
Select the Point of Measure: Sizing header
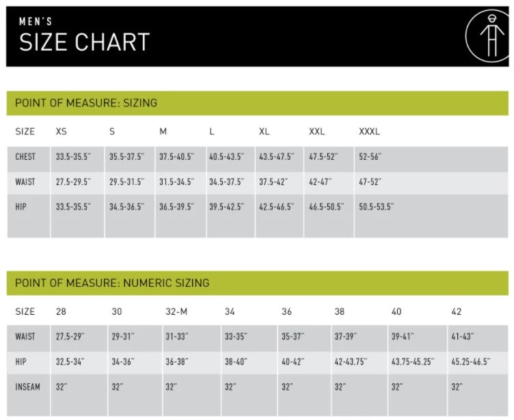coord(86,103)
